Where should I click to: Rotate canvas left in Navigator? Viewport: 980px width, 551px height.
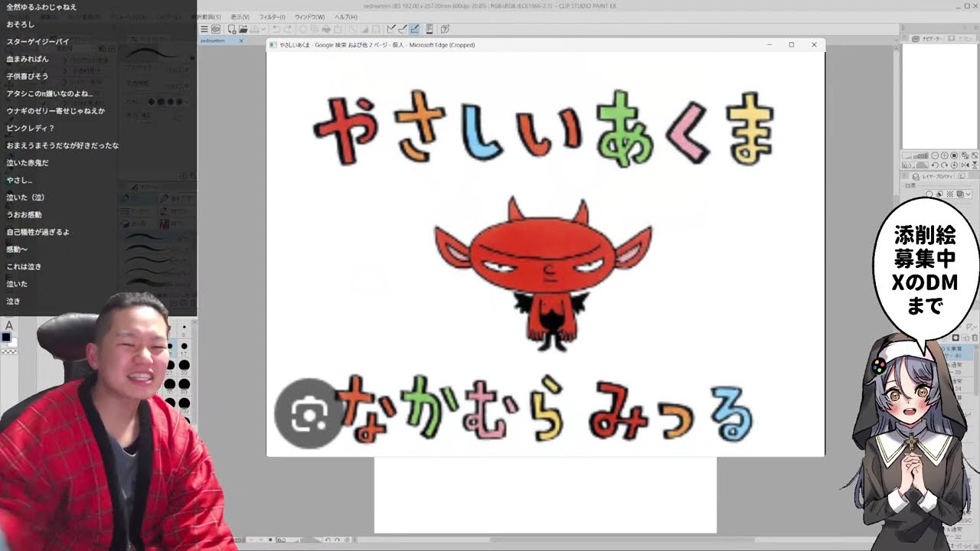pos(935,165)
